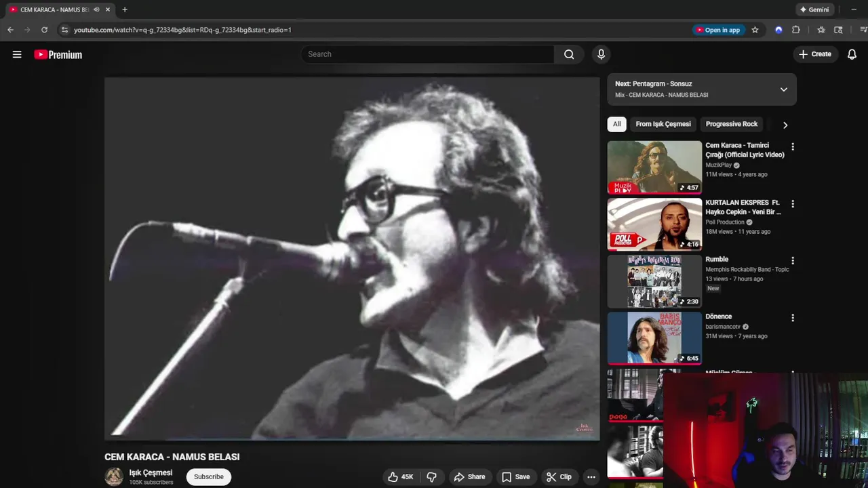Activate voice search microphone
This screenshot has height=488, width=868.
click(601, 54)
